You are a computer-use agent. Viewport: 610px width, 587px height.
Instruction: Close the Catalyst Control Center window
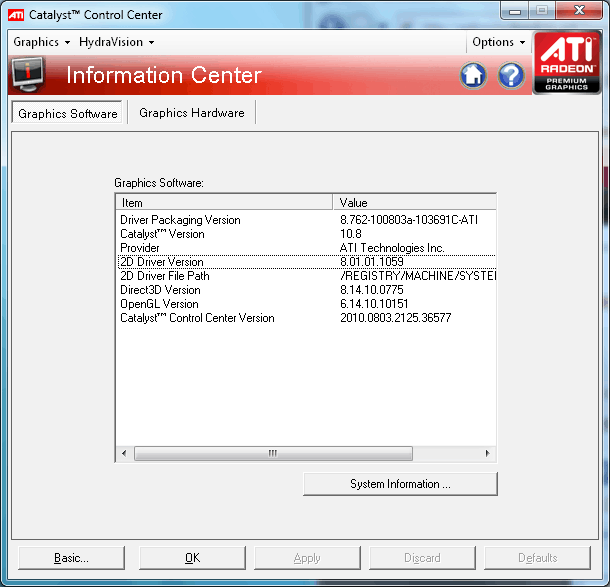(x=579, y=11)
